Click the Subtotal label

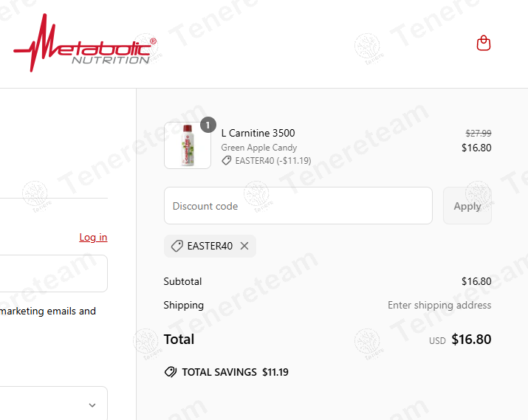click(182, 281)
